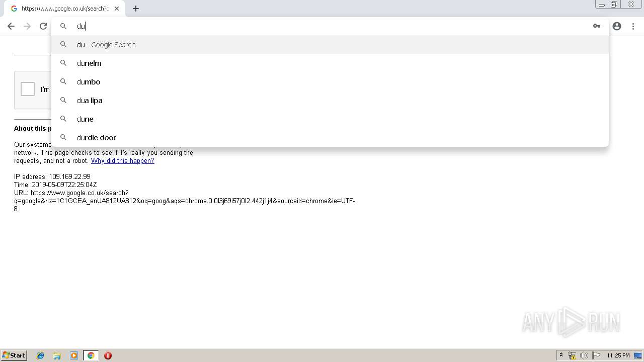Image resolution: width=644 pixels, height=362 pixels.
Task: Pick the 'dune' suggestion
Action: (x=330, y=119)
